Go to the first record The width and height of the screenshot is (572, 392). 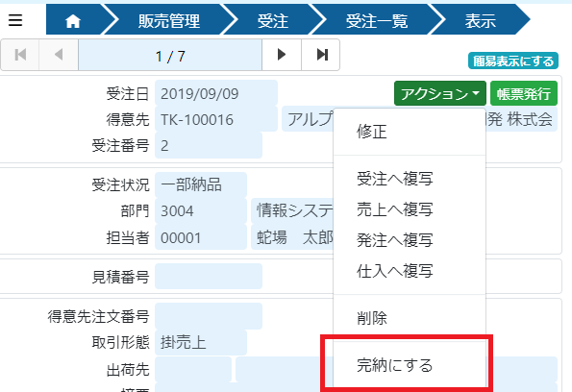[x=20, y=55]
